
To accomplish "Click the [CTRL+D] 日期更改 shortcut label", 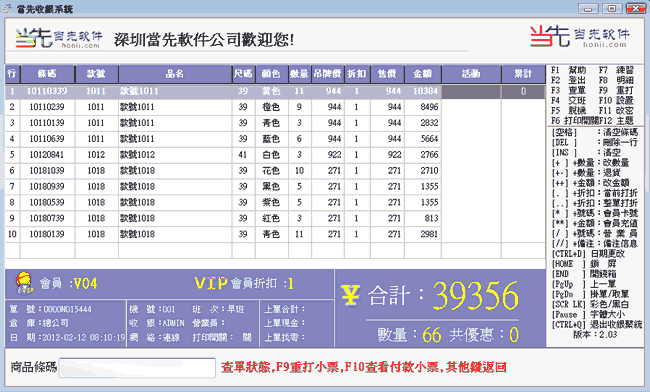I will point(588,254).
